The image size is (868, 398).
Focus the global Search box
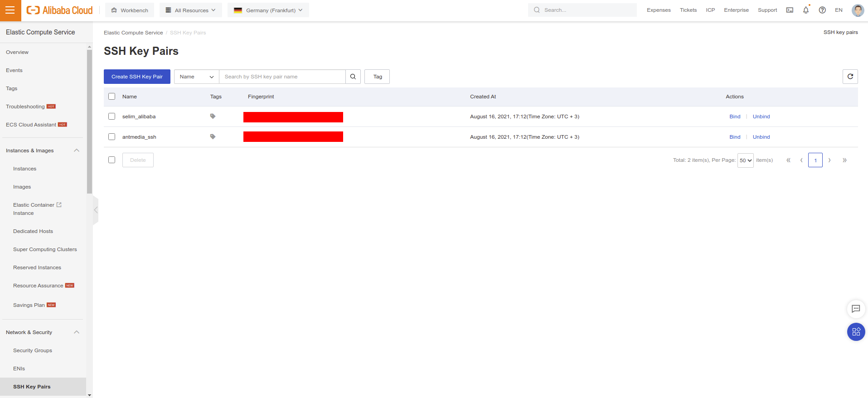click(582, 10)
